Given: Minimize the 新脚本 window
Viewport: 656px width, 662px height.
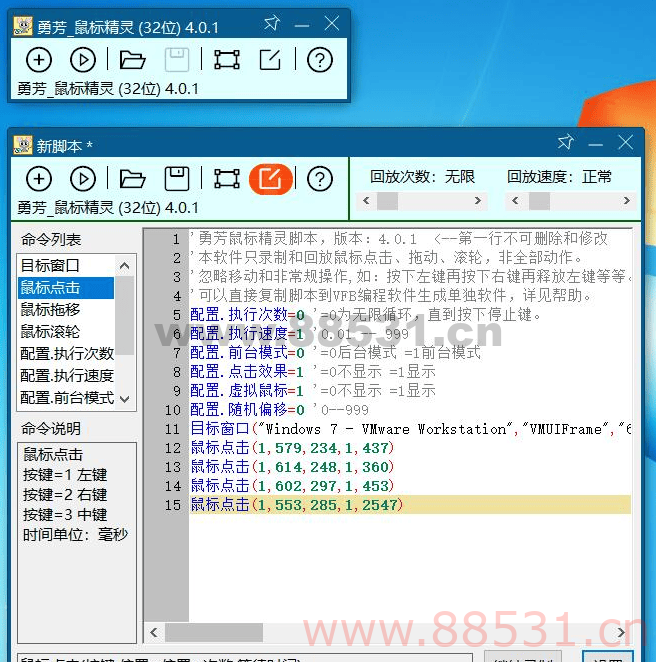Looking at the screenshot, I should pos(595,144).
